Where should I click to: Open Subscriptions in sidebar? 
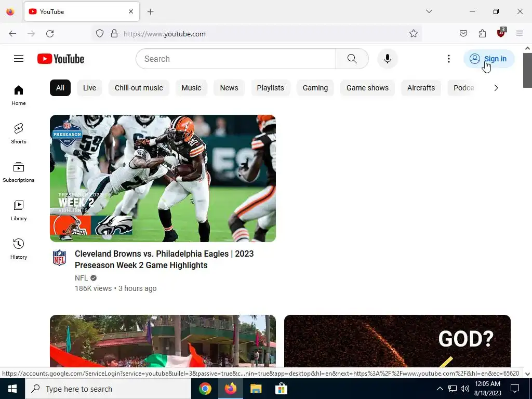(19, 172)
